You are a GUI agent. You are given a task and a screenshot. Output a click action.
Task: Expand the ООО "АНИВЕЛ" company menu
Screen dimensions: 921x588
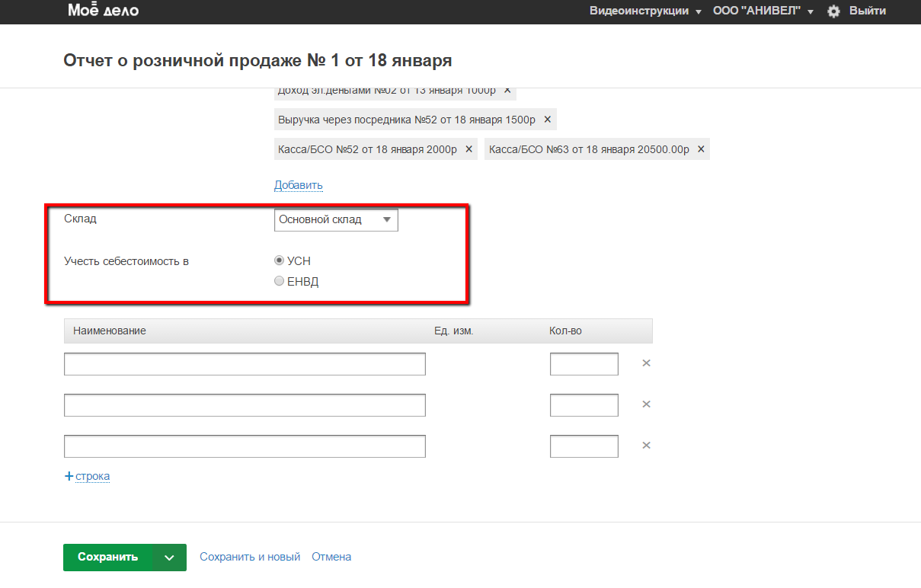[x=763, y=11]
